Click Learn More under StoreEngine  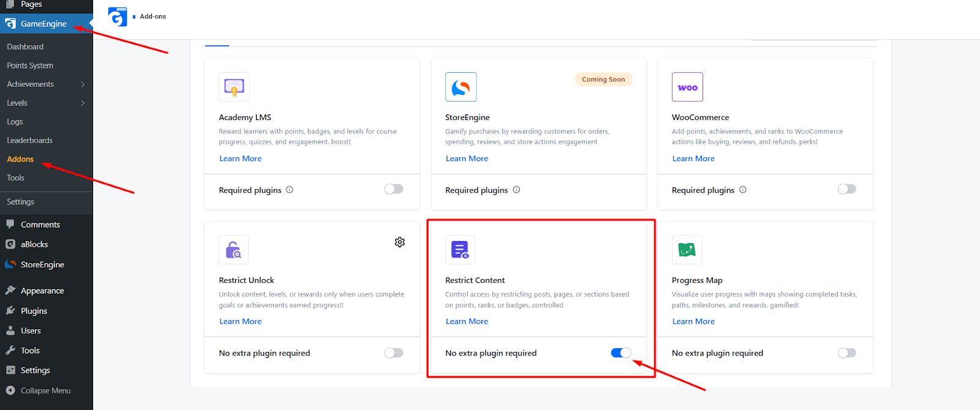pos(467,158)
